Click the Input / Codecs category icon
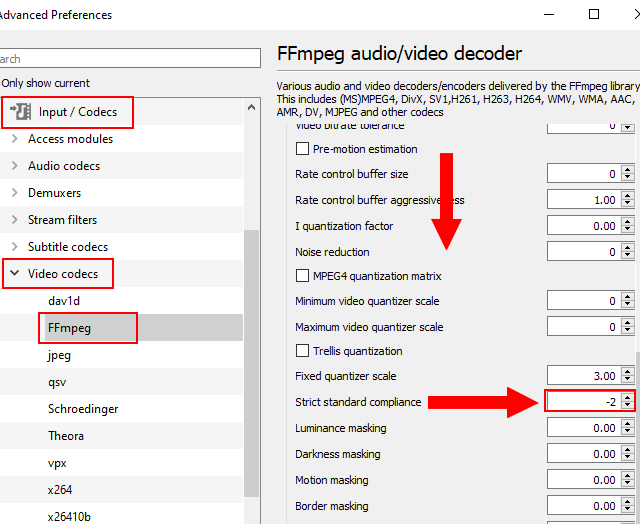 pyautogui.click(x=20, y=112)
